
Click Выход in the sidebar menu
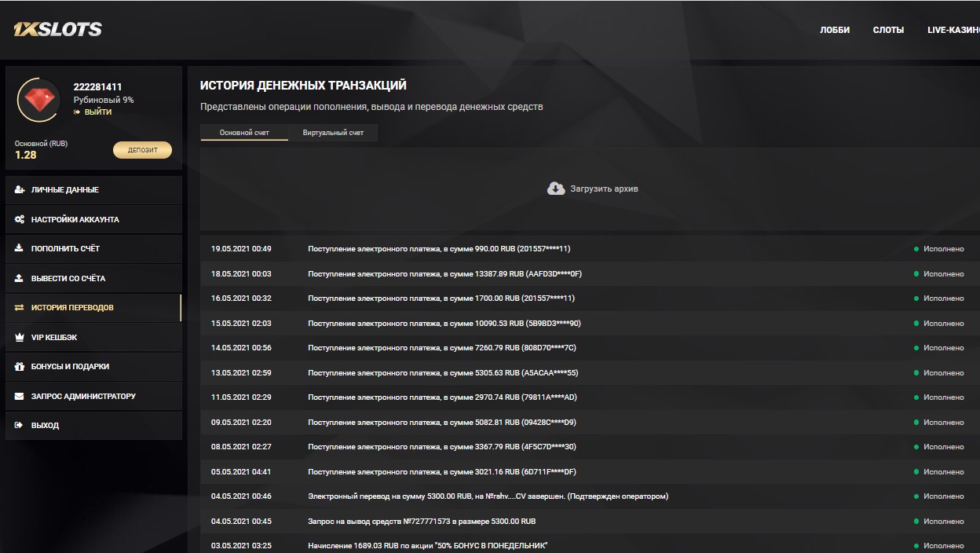click(93, 425)
